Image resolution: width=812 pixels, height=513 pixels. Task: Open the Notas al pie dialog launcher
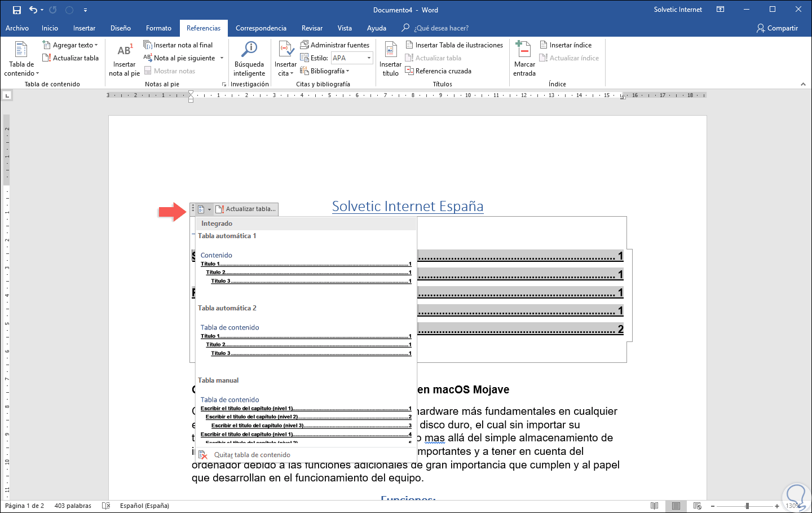tap(224, 84)
